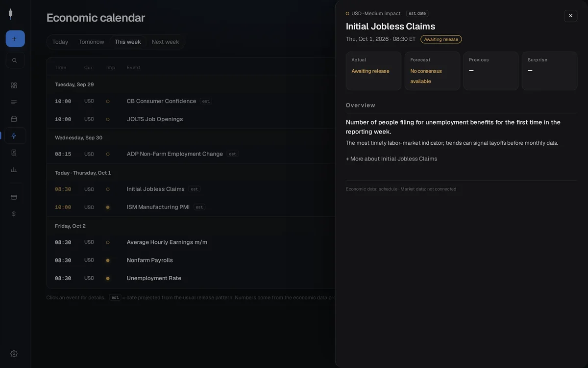
Task: Select the This week tab
Action: (x=127, y=42)
